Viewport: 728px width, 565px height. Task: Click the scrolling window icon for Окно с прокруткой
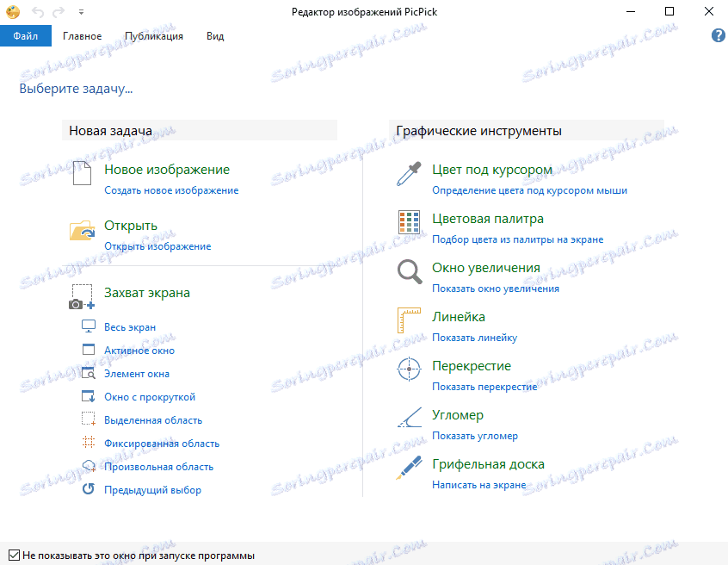coord(89,396)
